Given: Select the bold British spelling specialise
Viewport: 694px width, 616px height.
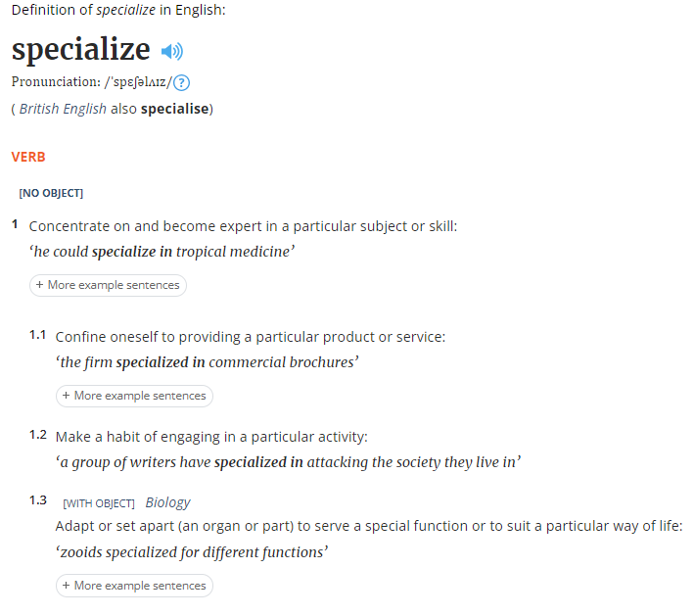Looking at the screenshot, I should pyautogui.click(x=175, y=109).
